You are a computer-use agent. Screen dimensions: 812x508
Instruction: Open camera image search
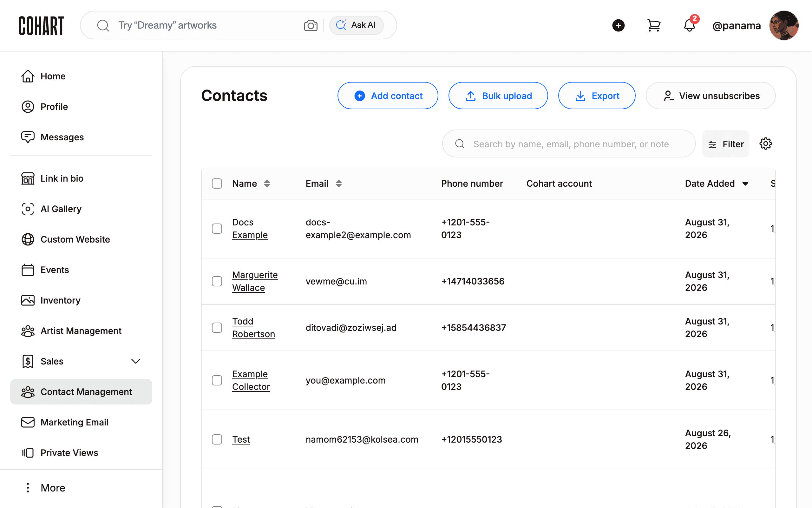click(x=311, y=25)
